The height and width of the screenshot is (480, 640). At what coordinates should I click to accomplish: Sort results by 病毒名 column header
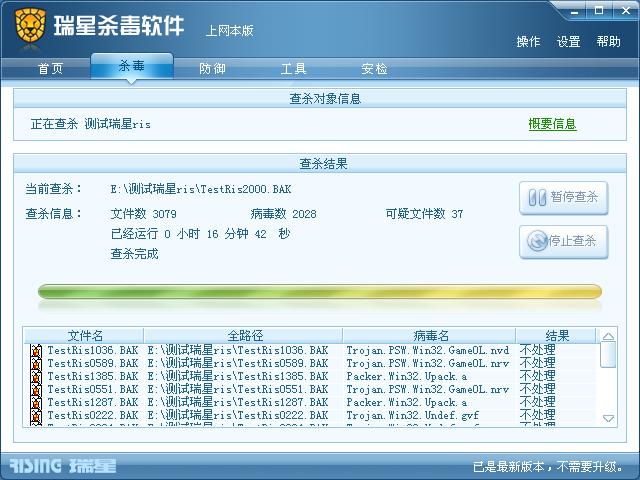coord(430,336)
